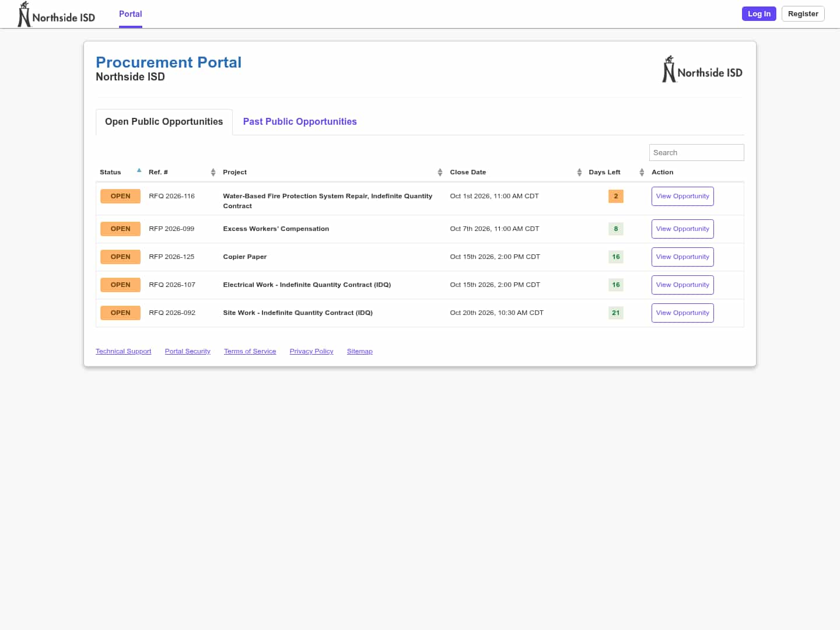Click close date 'Oct 1st 2026, 11:00 AM CDT'
840x630 pixels.
pyautogui.click(x=494, y=197)
